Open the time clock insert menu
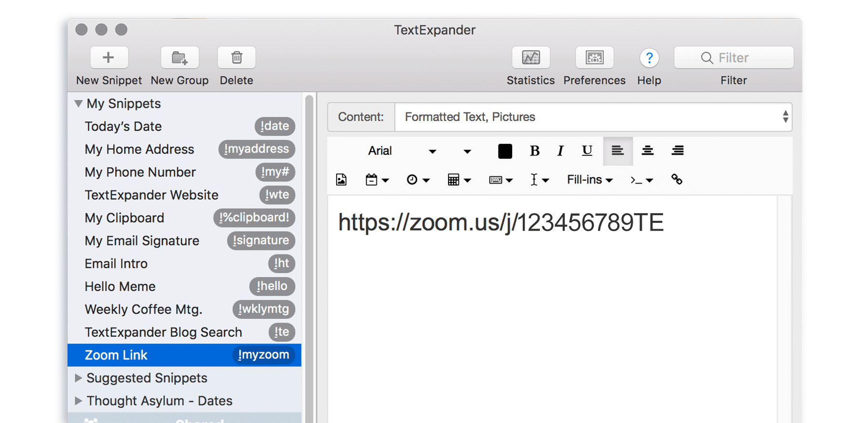Screen dimensions: 868x423 (418, 180)
